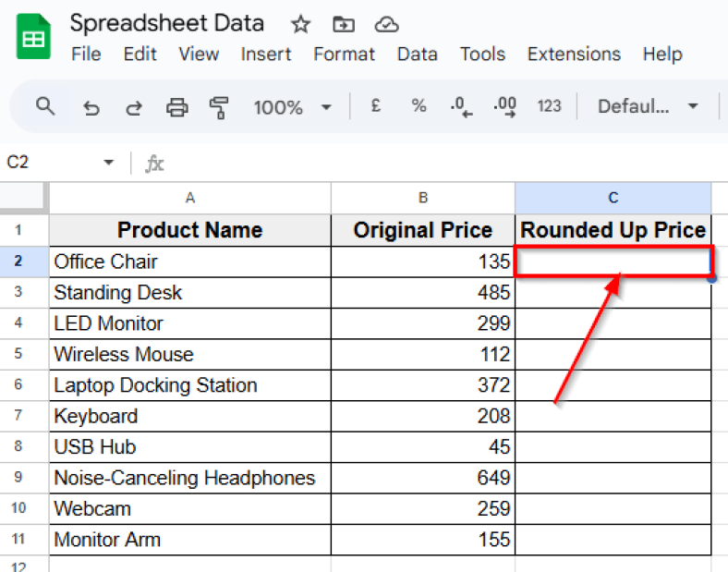The width and height of the screenshot is (728, 572).
Task: Select the price cell 485
Action: pyautogui.click(x=423, y=293)
